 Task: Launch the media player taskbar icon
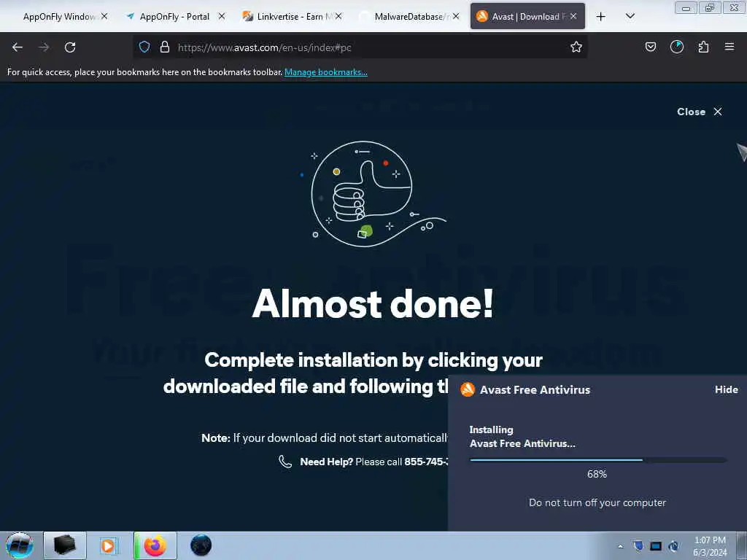click(108, 545)
